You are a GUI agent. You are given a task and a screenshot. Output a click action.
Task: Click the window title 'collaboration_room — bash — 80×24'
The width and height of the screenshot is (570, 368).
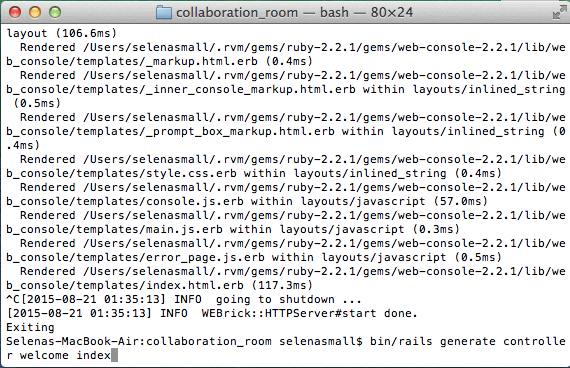(x=294, y=13)
